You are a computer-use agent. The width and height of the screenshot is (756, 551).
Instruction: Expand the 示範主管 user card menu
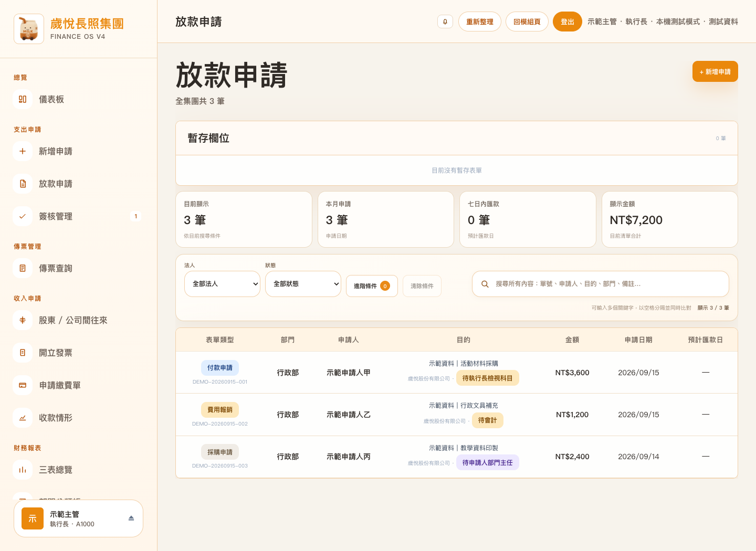78,518
